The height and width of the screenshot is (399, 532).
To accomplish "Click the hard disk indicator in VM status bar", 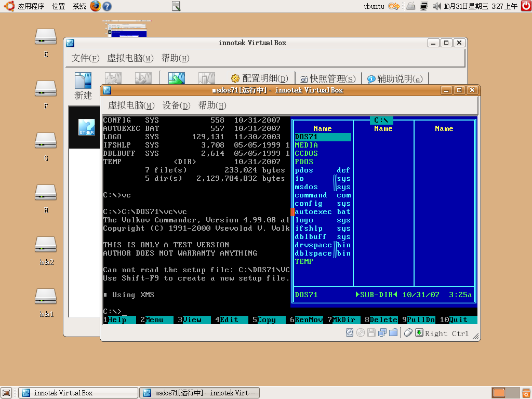I will point(350,332).
